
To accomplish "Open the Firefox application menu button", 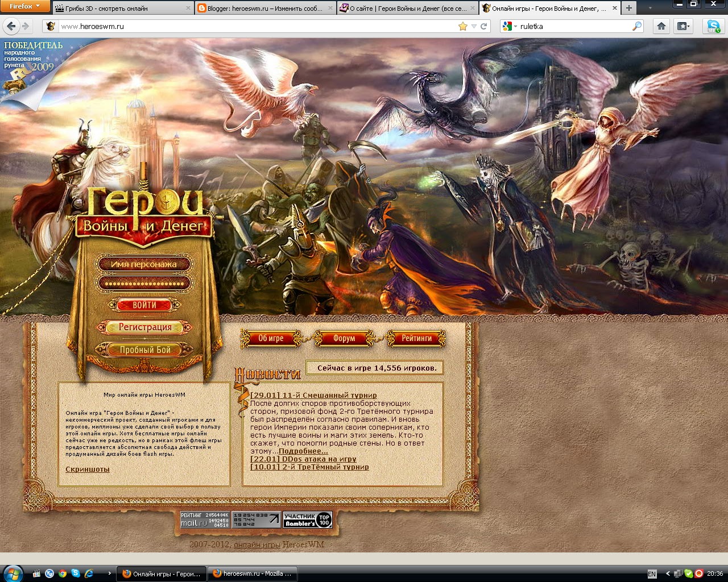I will point(25,6).
